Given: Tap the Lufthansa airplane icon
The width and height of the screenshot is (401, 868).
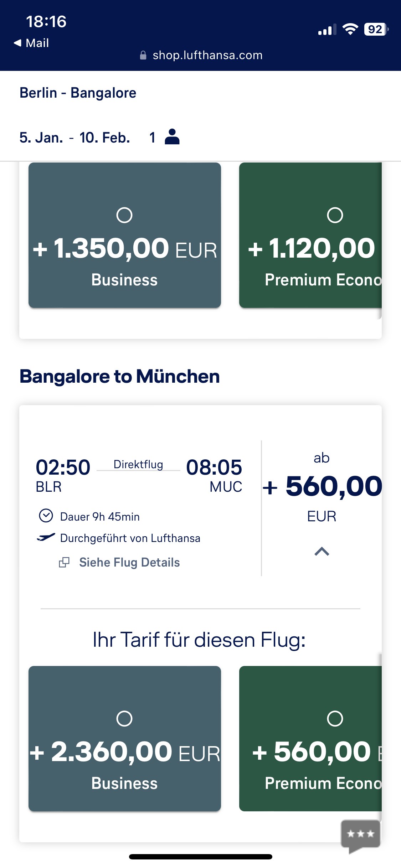Looking at the screenshot, I should click(x=46, y=537).
